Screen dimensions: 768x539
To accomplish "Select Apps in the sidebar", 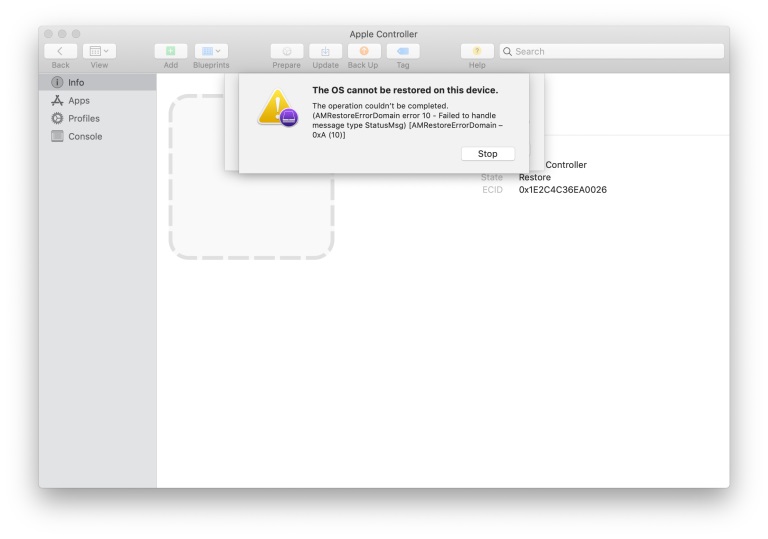I will pyautogui.click(x=97, y=100).
